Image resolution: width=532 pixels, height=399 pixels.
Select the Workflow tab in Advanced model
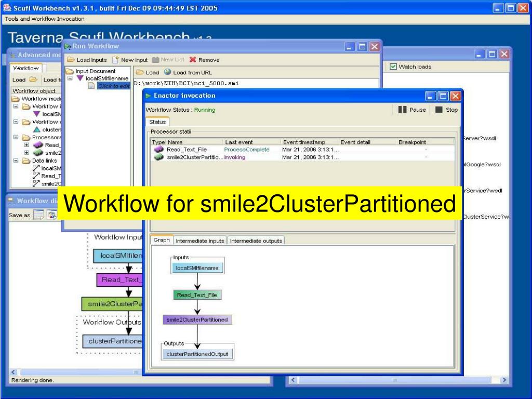26,68
